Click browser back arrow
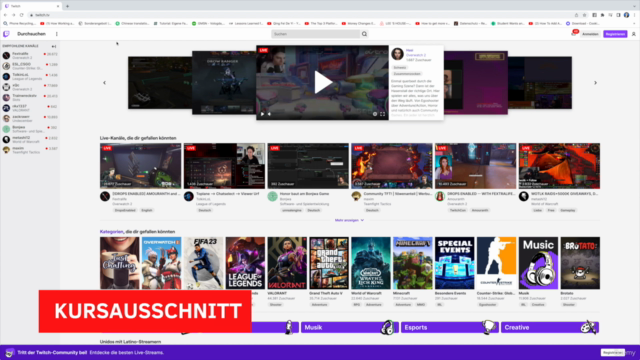This screenshot has height=360, width=640. click(5, 15)
